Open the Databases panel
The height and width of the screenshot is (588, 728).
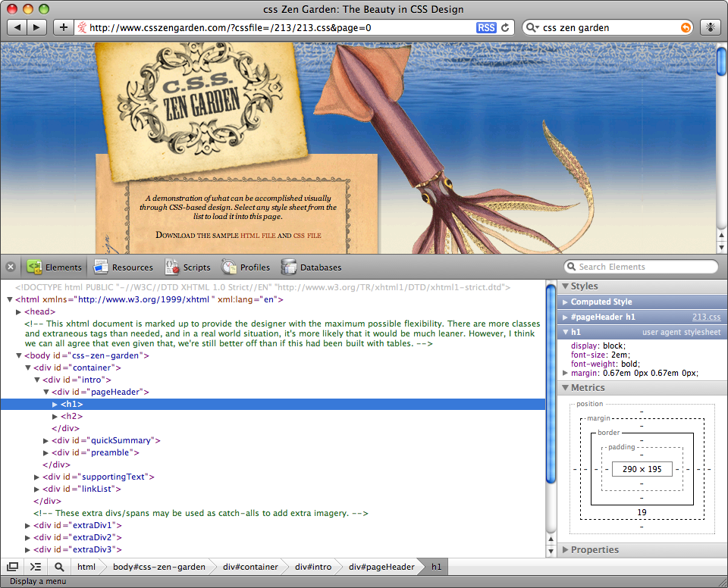[311, 267]
